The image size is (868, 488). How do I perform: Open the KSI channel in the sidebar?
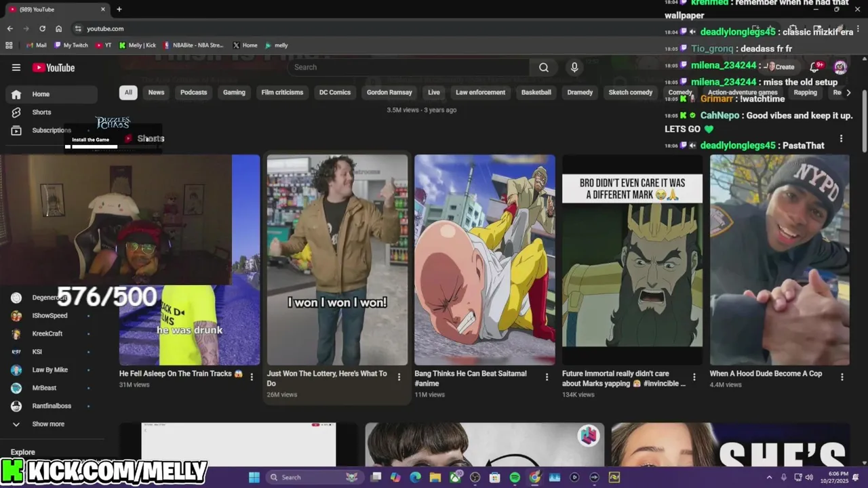[x=52, y=352]
